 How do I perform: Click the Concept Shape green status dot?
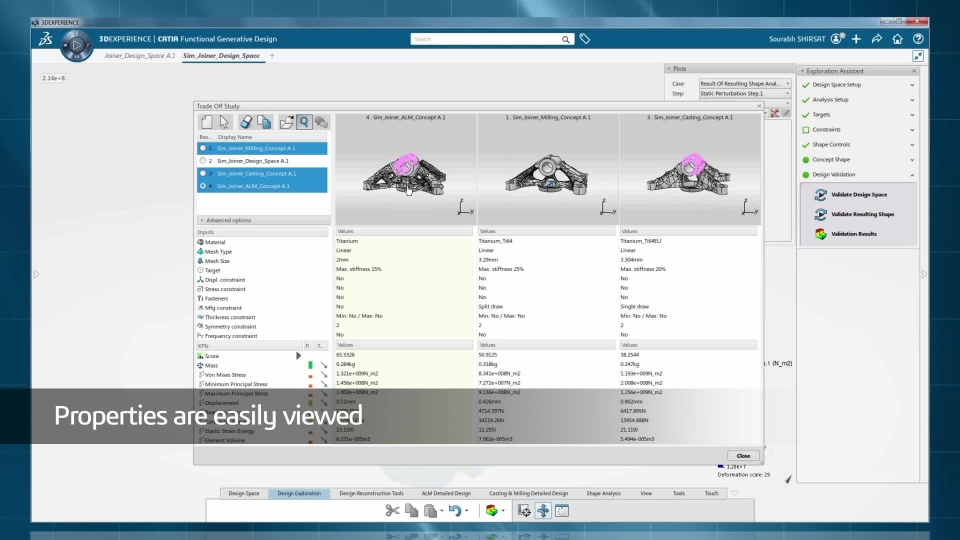806,160
